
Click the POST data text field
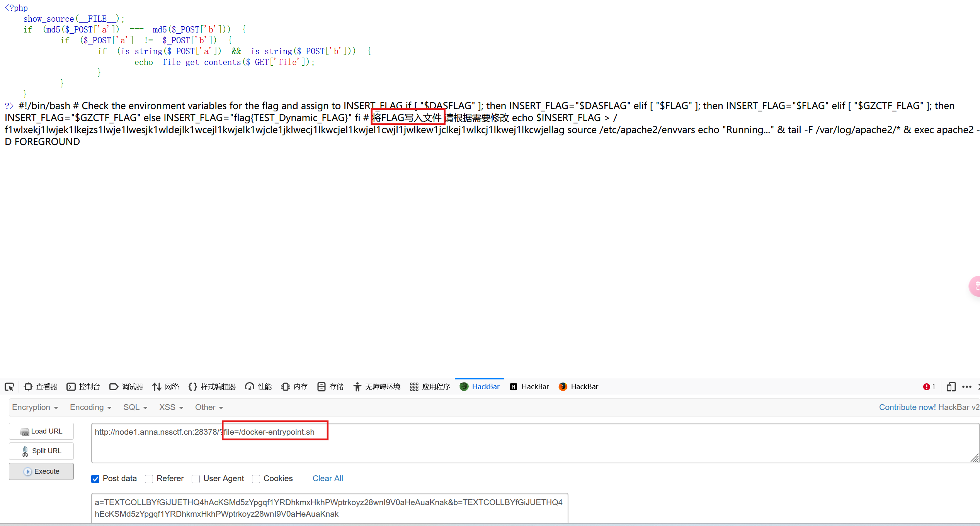pos(329,508)
